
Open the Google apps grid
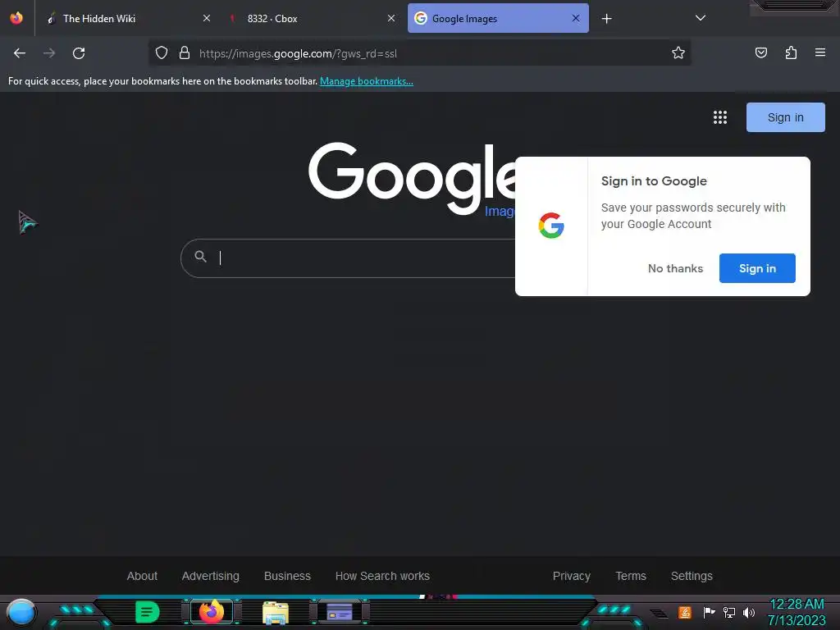[720, 117]
